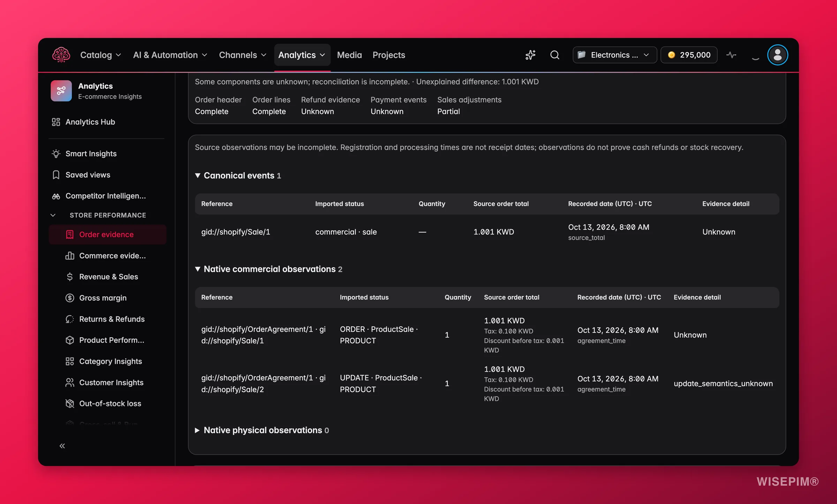Collapse the sidebar with double chevron

(62, 446)
